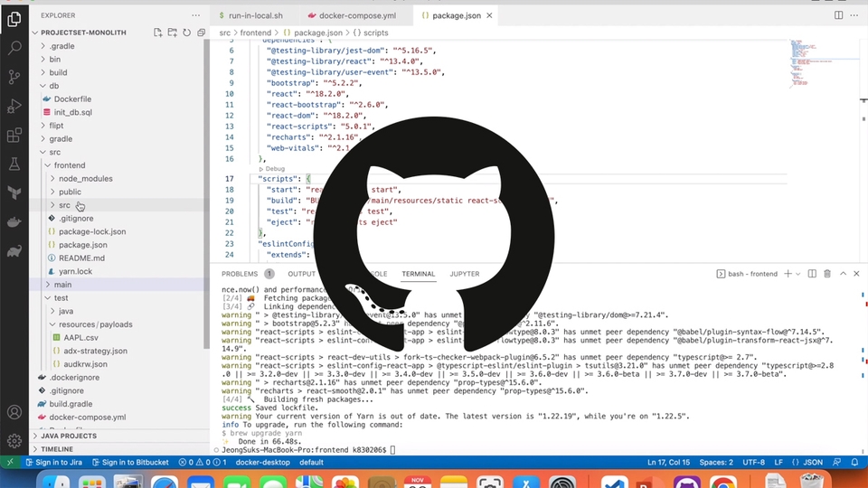868x488 pixels.
Task: Open the JUPYTER panel tab
Action: pyautogui.click(x=465, y=274)
